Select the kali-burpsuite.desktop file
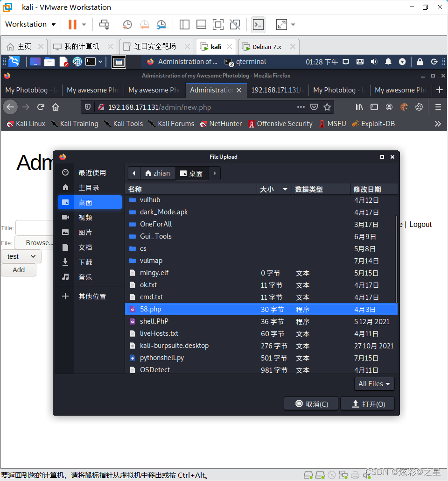Viewport: 448px width, 481px height. 261,346
